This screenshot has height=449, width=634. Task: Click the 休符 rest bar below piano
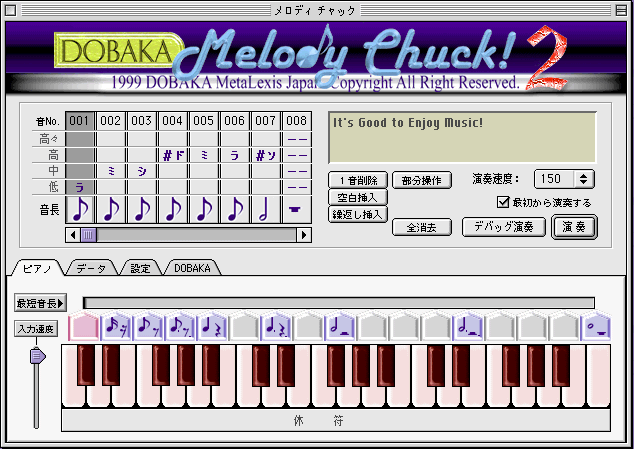pos(336,421)
